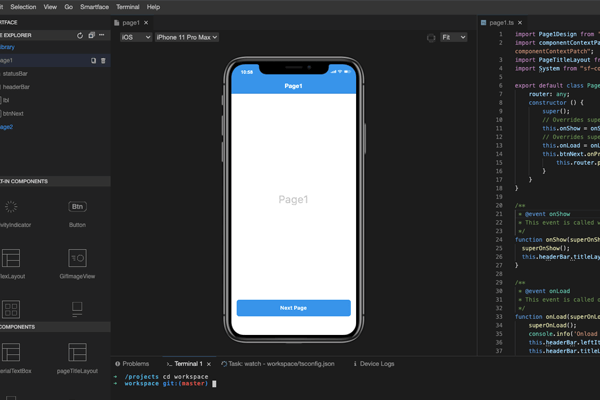
Task: Pick the Button component from the palette
Action: click(77, 208)
